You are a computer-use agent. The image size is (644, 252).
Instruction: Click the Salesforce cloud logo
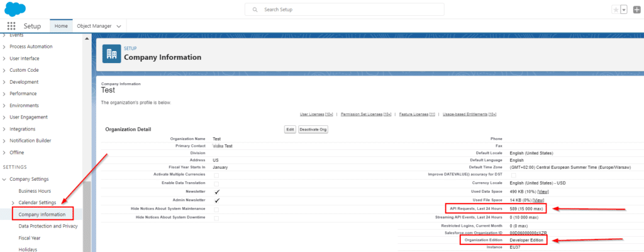14,9
